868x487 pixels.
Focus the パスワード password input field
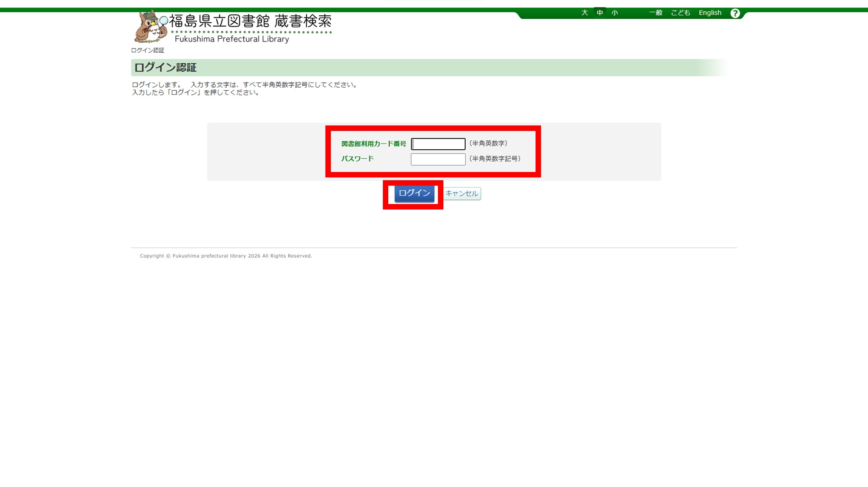coord(438,159)
